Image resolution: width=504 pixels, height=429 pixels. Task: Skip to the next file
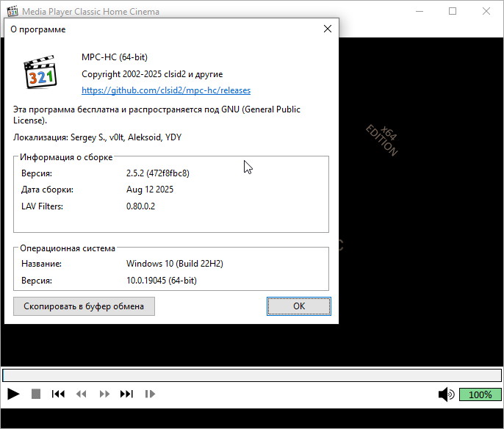(126, 394)
